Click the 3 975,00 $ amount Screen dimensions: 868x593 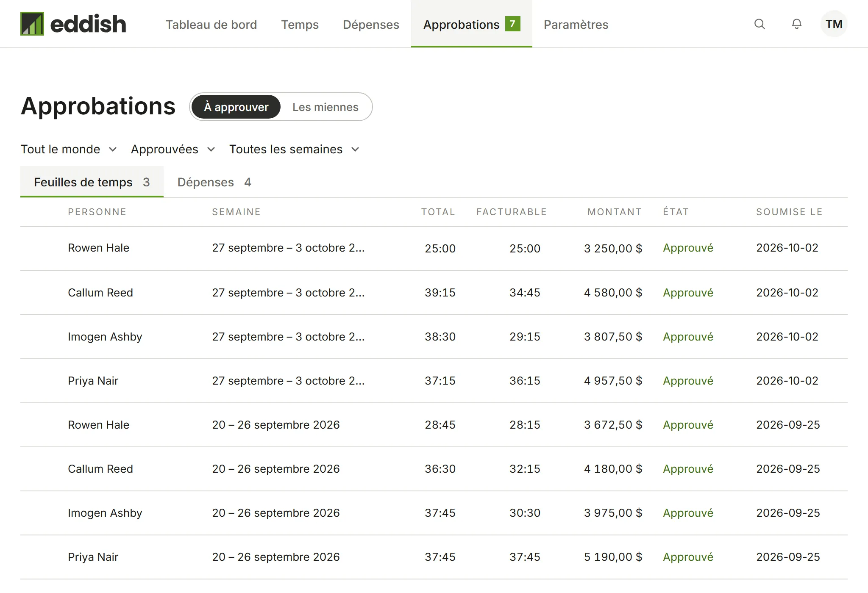tap(613, 513)
